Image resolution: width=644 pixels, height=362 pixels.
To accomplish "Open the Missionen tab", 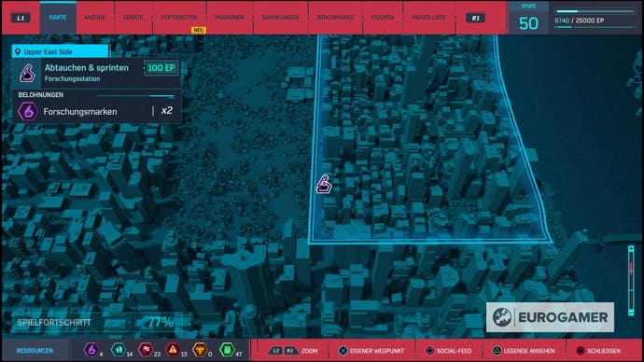I will pyautogui.click(x=230, y=17).
